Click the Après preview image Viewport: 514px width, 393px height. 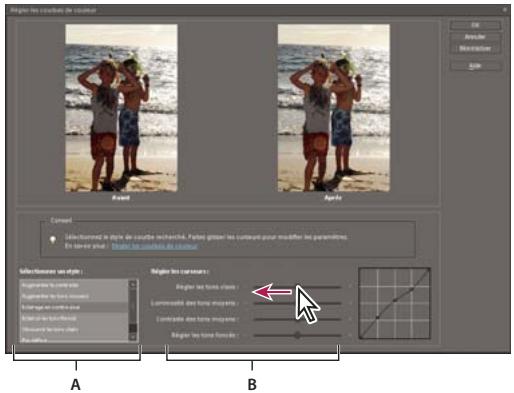(334, 108)
